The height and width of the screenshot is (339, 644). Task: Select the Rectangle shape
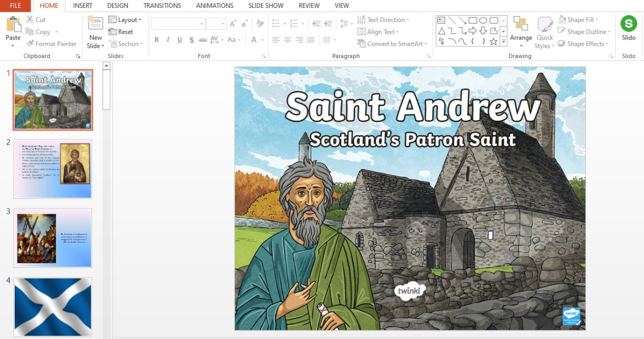[473, 20]
